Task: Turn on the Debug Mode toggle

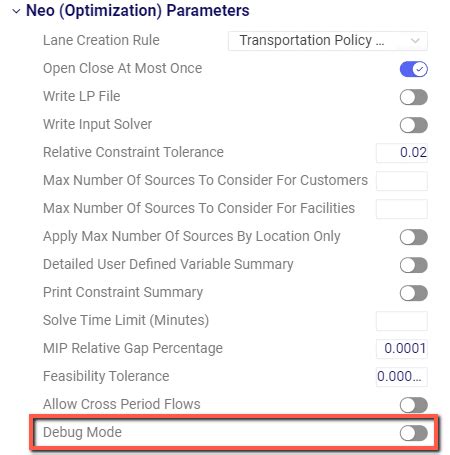Action: 414,433
